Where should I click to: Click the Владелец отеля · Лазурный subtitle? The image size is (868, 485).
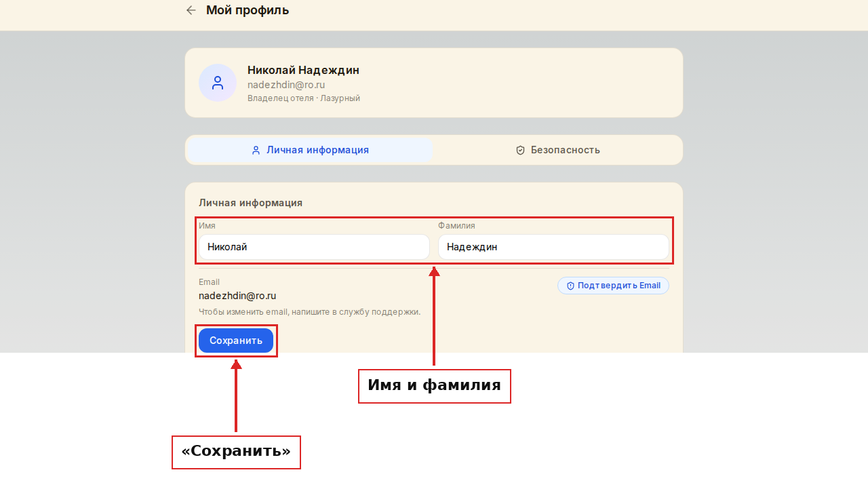coord(304,98)
